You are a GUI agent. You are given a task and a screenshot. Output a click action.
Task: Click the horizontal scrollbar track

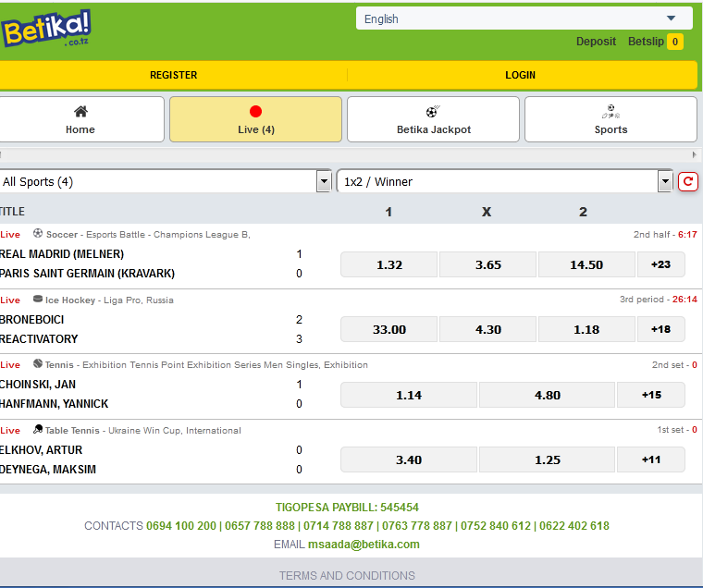pyautogui.click(x=346, y=155)
